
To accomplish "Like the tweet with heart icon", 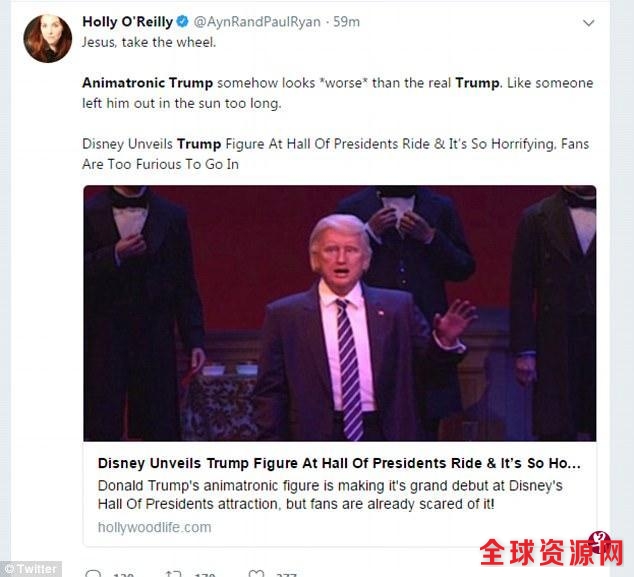I will click(256, 573).
